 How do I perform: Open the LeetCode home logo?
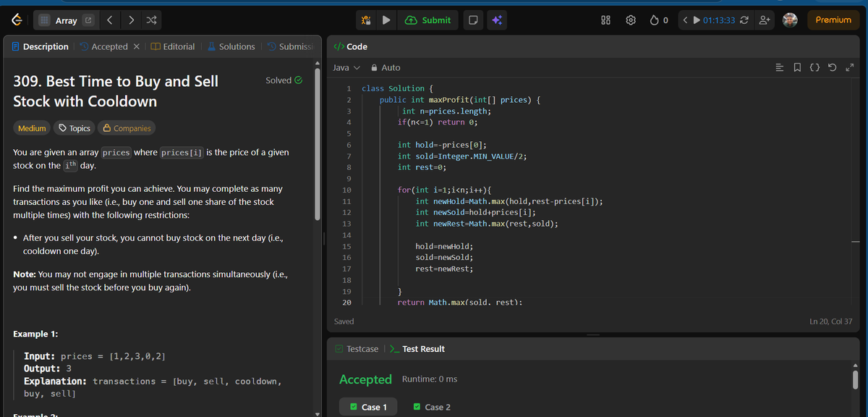(x=15, y=20)
